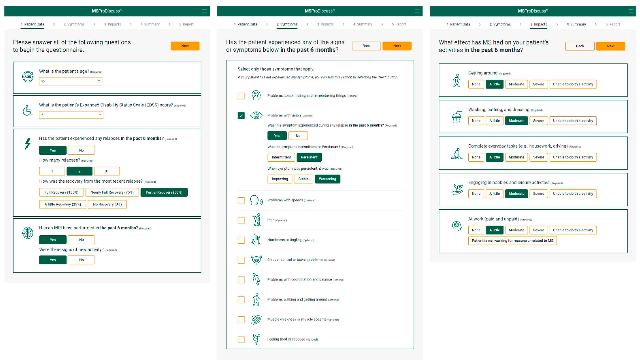Click the lightning bolt relapse icon
The height and width of the screenshot is (364, 640).
tap(28, 143)
